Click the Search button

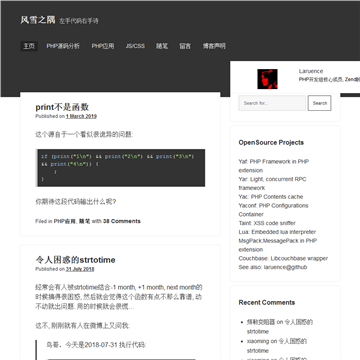pos(319,103)
